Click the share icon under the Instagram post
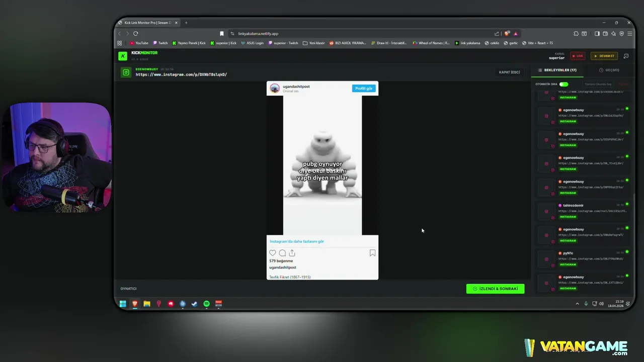The image size is (644, 362). (x=292, y=253)
